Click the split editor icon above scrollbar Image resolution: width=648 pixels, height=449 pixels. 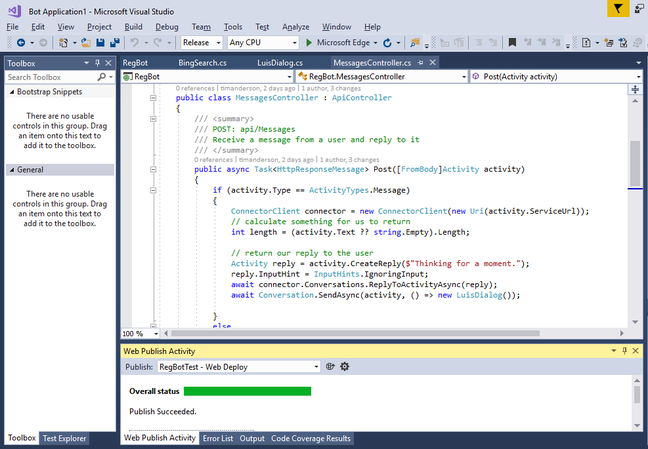(x=635, y=89)
